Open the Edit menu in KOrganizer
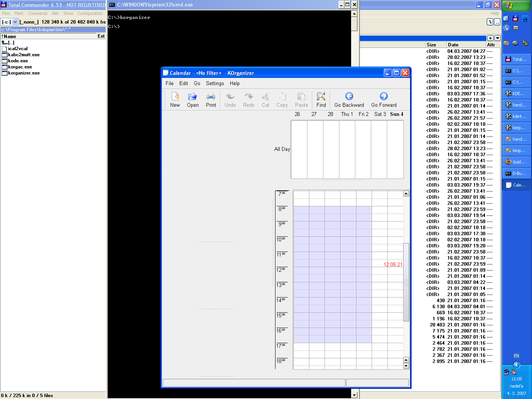Viewport: 532px width, 399px height. [x=184, y=84]
